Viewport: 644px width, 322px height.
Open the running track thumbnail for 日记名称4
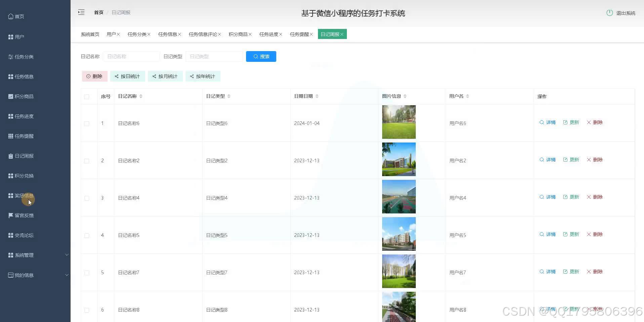399,197
